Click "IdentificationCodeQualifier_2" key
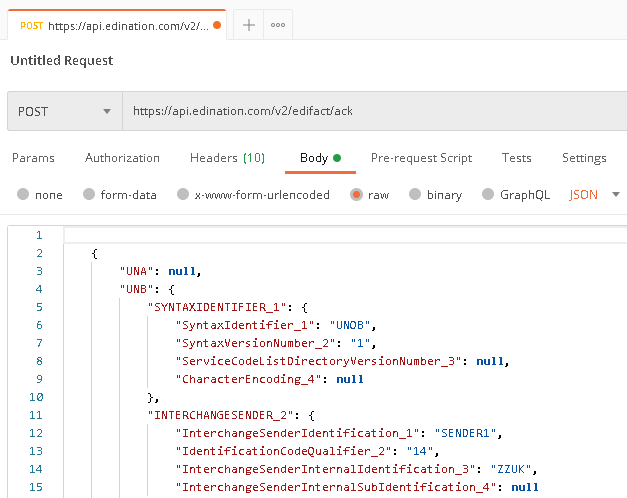The width and height of the screenshot is (627, 498). click(x=284, y=451)
